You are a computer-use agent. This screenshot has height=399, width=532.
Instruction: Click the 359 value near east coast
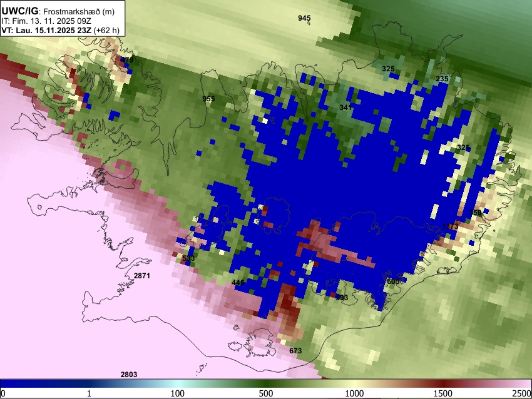475,213
